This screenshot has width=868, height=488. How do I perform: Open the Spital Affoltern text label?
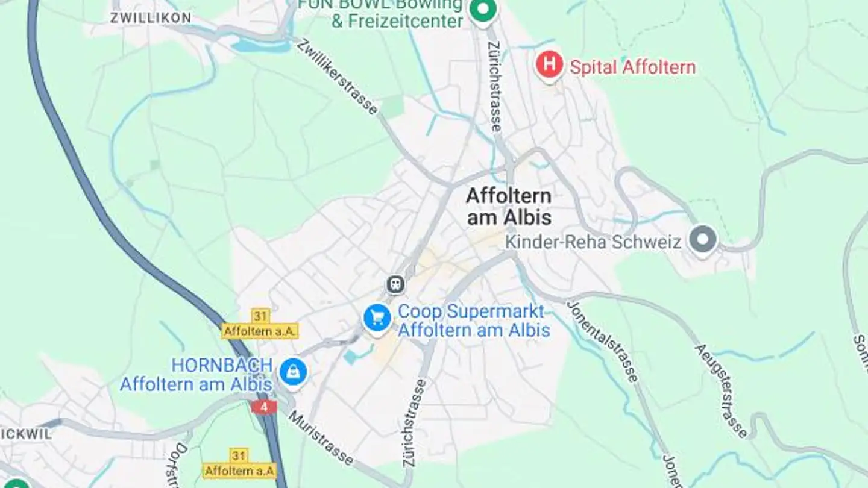pyautogui.click(x=632, y=67)
